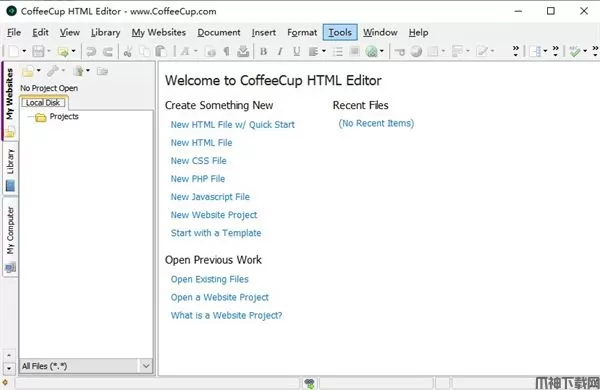Click the list toolbar icon
Image resolution: width=600 pixels, height=390 pixels.
[x=338, y=51]
